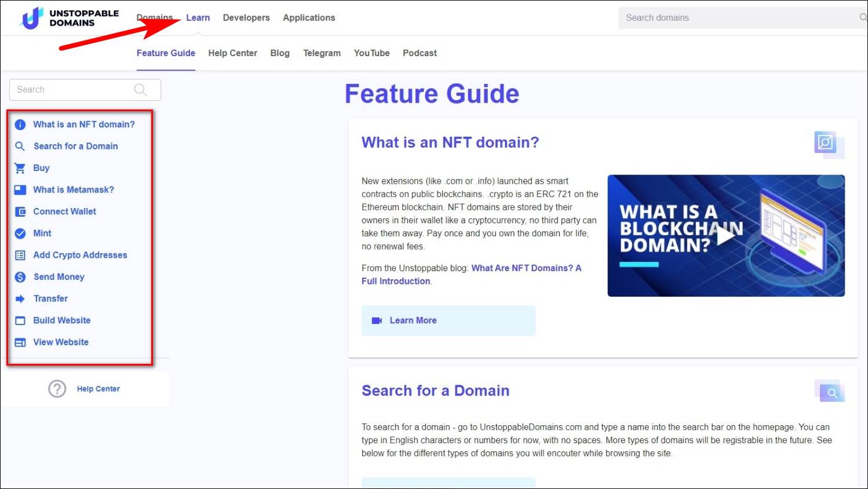Click the camera icon in Learn More button
Screen dimensions: 868x489
(x=377, y=320)
